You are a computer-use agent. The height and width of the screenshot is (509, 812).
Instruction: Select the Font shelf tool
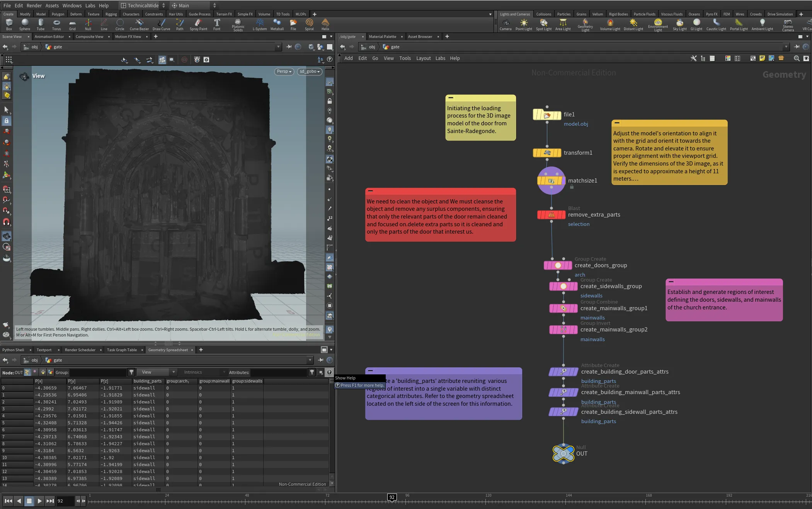click(217, 24)
